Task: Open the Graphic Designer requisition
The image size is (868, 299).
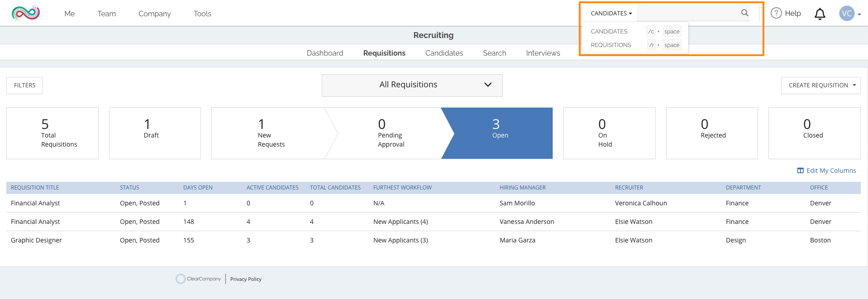Action: tap(36, 240)
